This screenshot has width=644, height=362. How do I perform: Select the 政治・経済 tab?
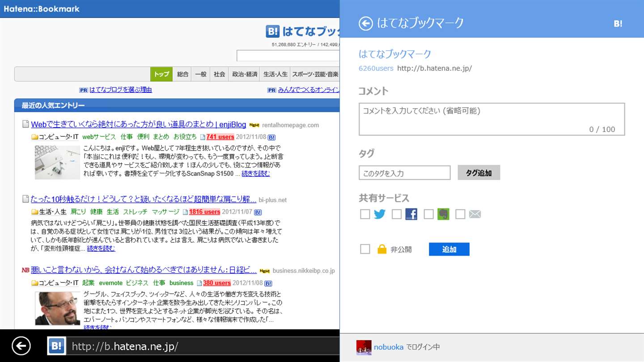click(x=245, y=74)
